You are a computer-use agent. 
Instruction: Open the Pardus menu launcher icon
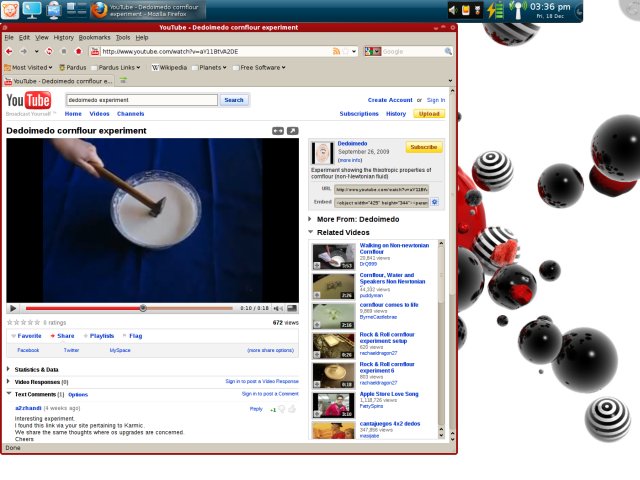(x=9, y=10)
